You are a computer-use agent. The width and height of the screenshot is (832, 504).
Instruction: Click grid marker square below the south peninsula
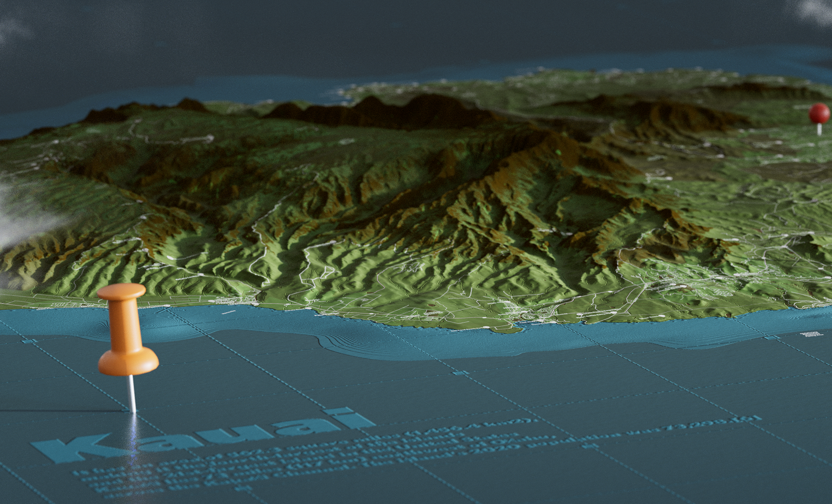pos(460,373)
